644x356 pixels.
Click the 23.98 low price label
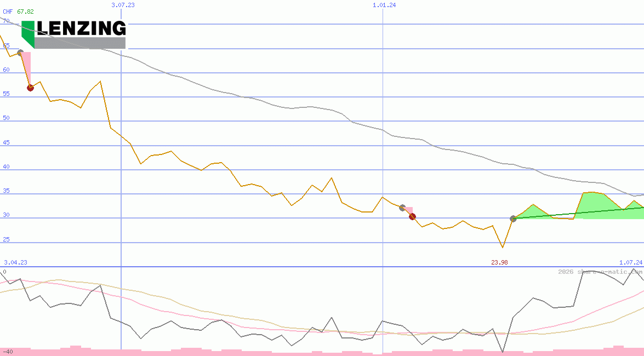tap(499, 262)
